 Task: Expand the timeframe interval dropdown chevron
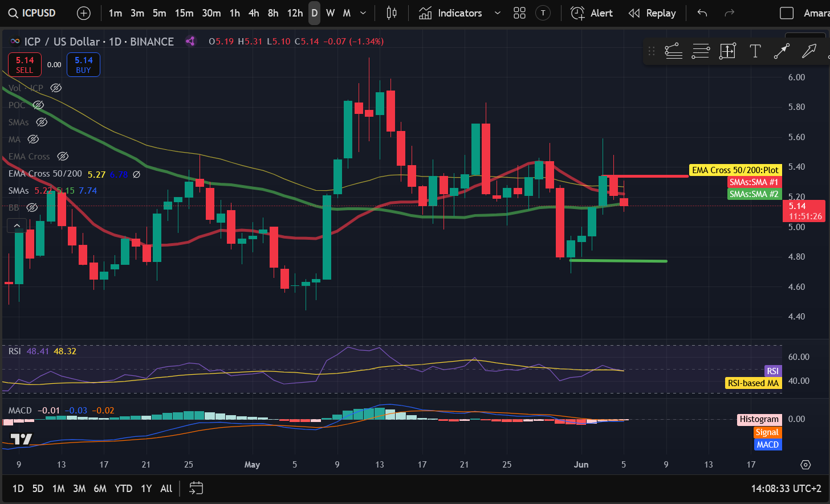[363, 13]
